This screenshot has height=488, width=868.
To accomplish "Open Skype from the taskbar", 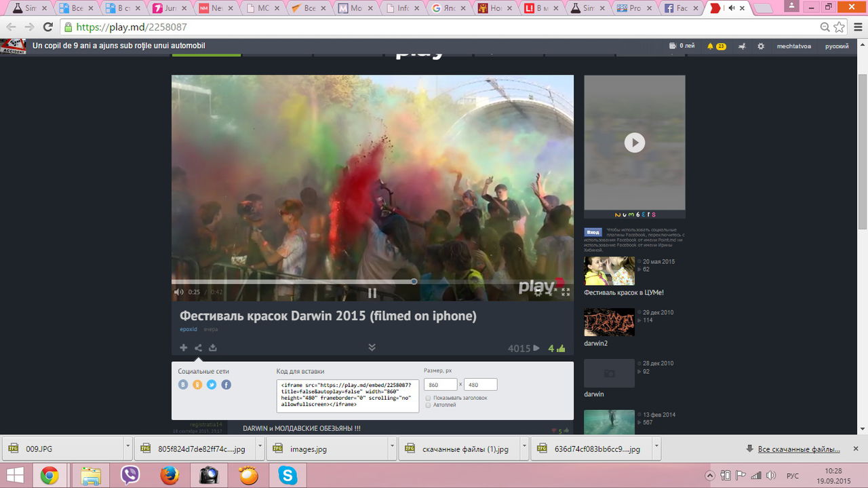I will click(x=288, y=475).
